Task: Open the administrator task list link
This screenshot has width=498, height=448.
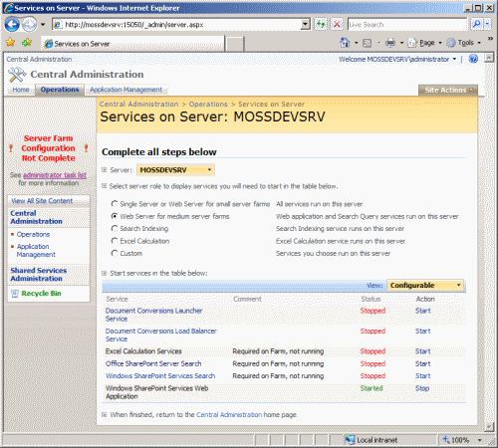Action: coord(55,175)
